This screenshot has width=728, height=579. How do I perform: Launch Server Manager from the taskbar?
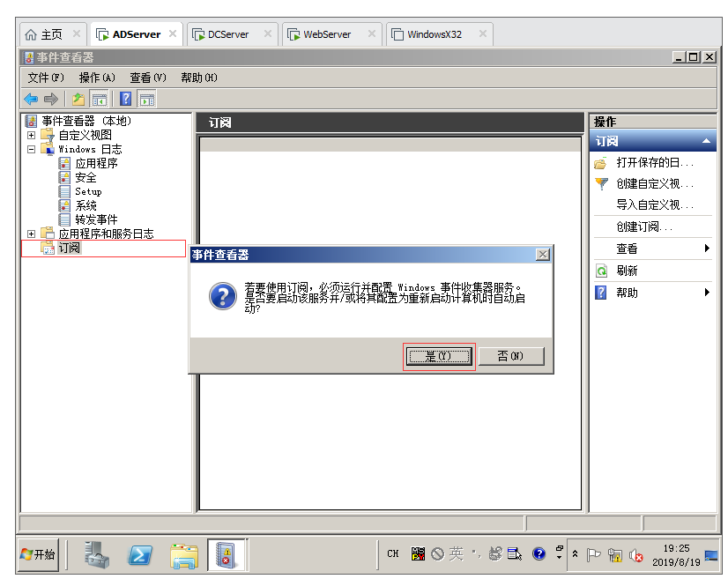97,554
